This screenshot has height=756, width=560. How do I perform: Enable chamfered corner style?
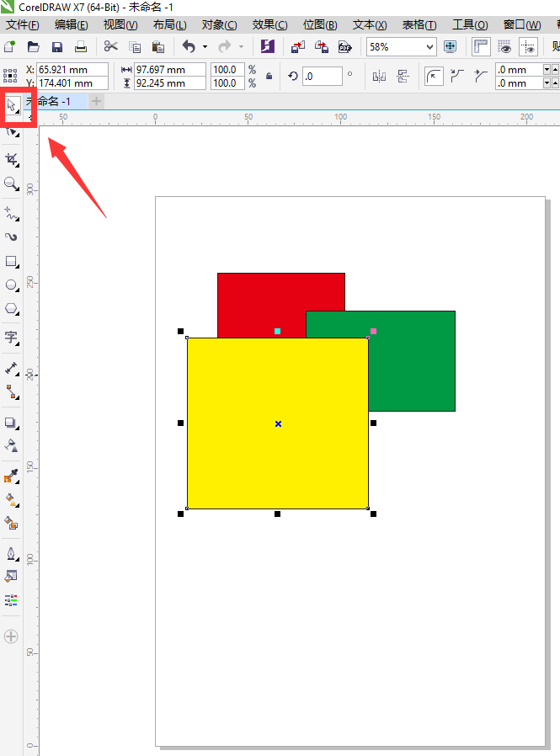coord(480,76)
